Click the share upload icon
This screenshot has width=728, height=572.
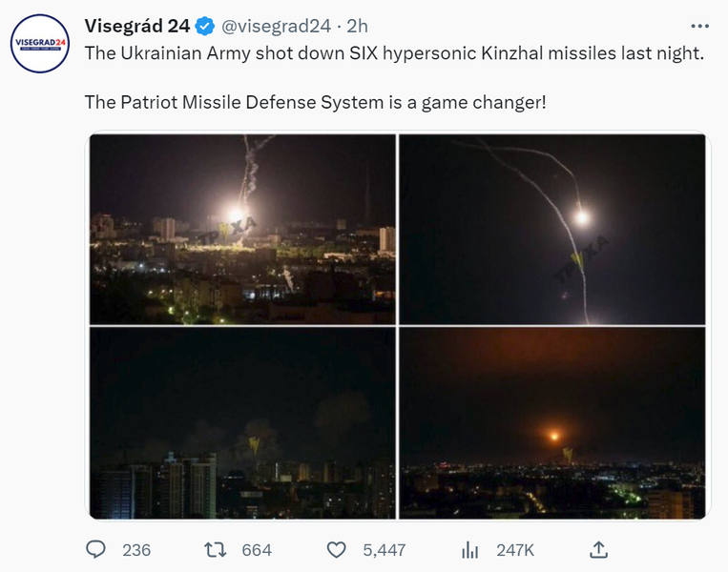pyautogui.click(x=598, y=550)
